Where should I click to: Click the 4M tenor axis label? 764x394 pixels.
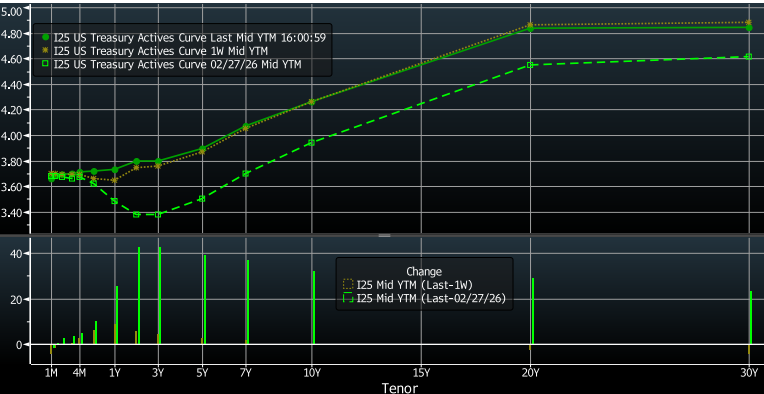pyautogui.click(x=79, y=373)
